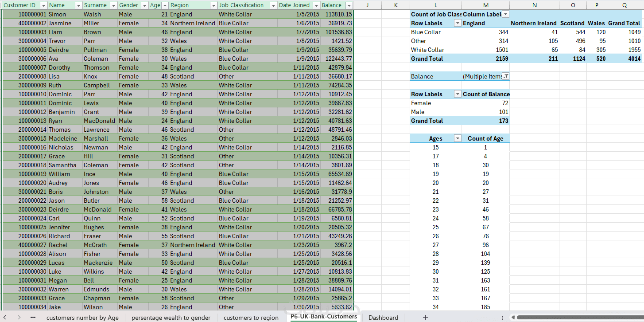
Task: Select column N header
Action: coord(534,5)
